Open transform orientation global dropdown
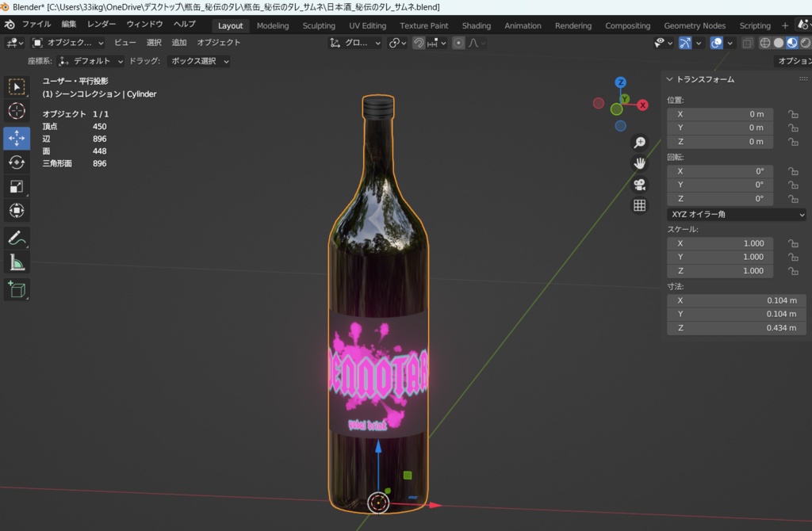Image resolution: width=812 pixels, height=531 pixels. [354, 44]
